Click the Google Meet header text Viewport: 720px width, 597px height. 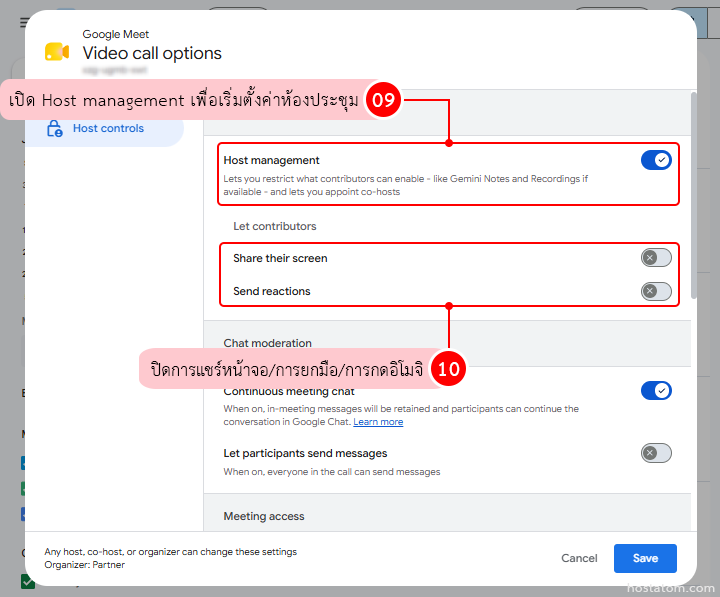point(116,34)
